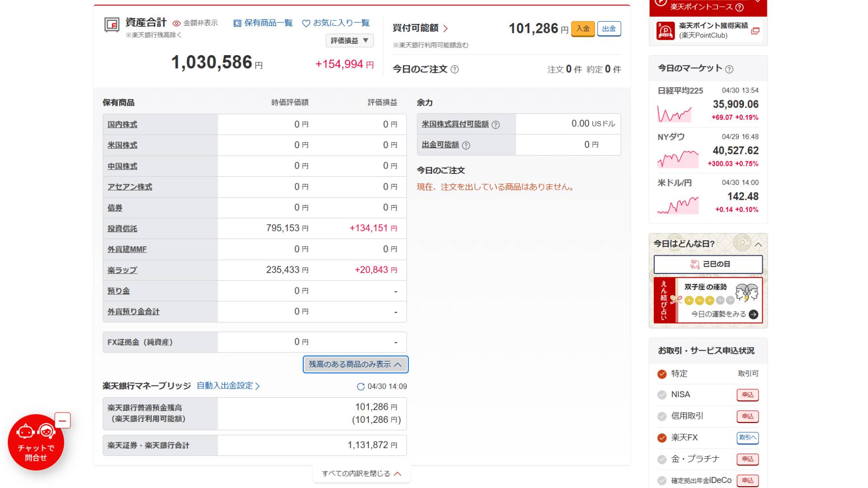Expand the 楽天ポイントコース chevron
The height and width of the screenshot is (488, 868).
point(757,2)
